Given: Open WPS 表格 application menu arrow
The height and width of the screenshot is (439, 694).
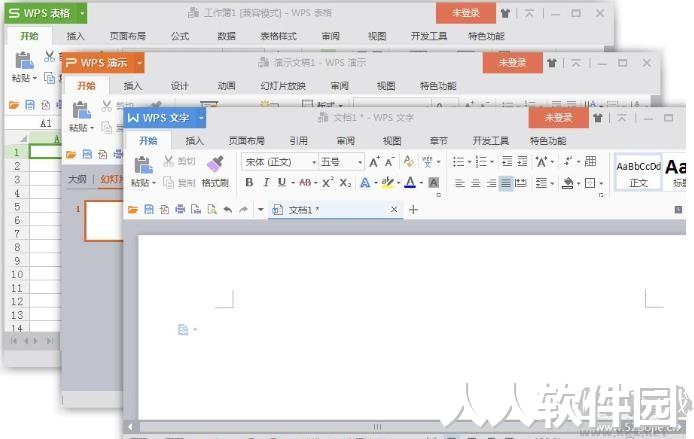Looking at the screenshot, I should [82, 13].
